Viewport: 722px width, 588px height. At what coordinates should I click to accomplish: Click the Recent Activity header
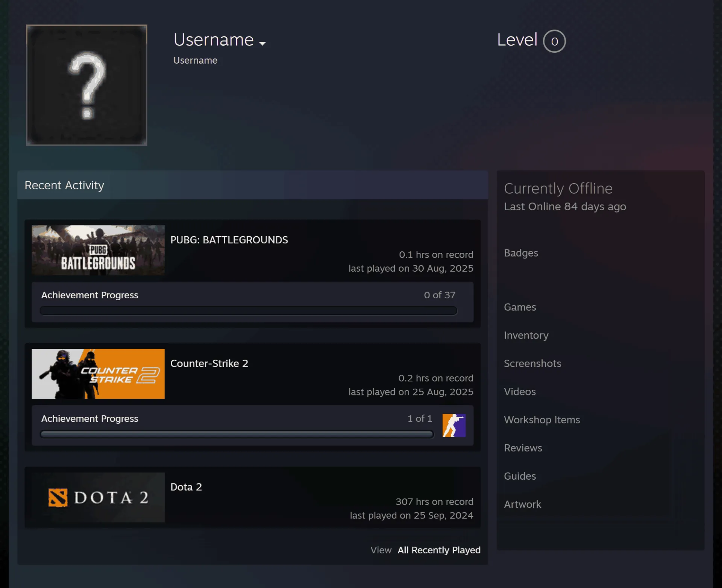(x=253, y=185)
